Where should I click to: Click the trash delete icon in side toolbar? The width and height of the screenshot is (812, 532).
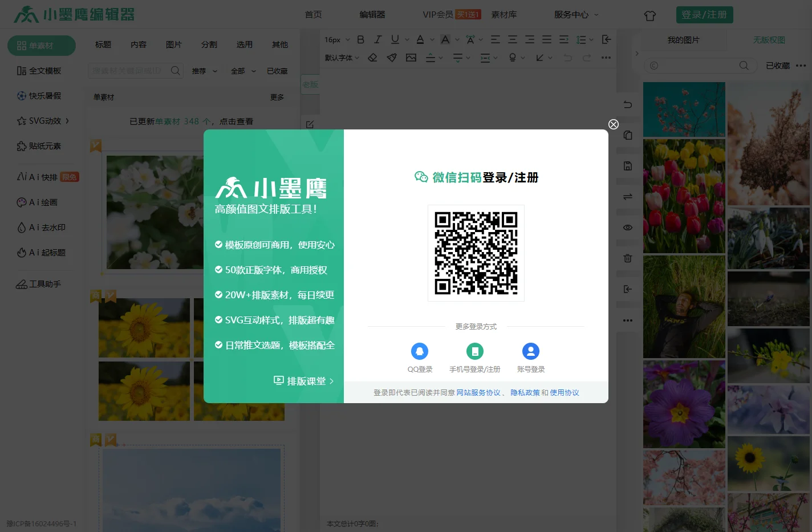628,258
